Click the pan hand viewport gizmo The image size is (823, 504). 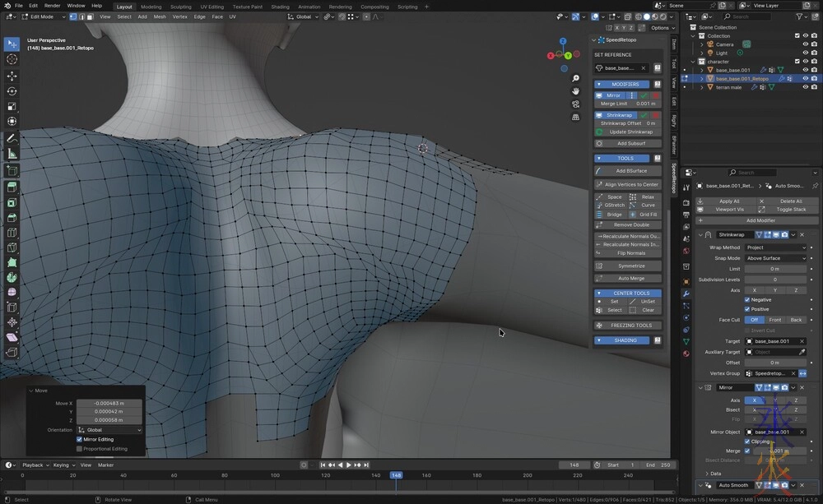pyautogui.click(x=576, y=90)
